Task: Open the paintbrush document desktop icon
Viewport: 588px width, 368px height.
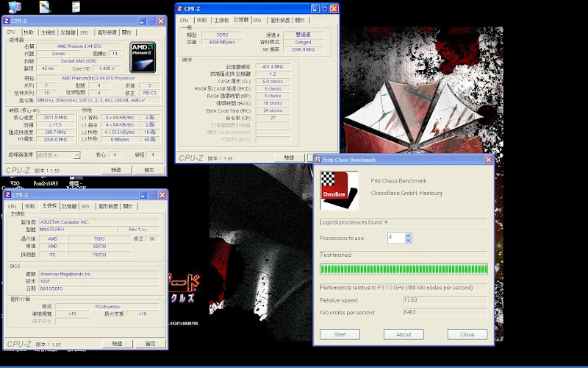Action: (x=45, y=7)
